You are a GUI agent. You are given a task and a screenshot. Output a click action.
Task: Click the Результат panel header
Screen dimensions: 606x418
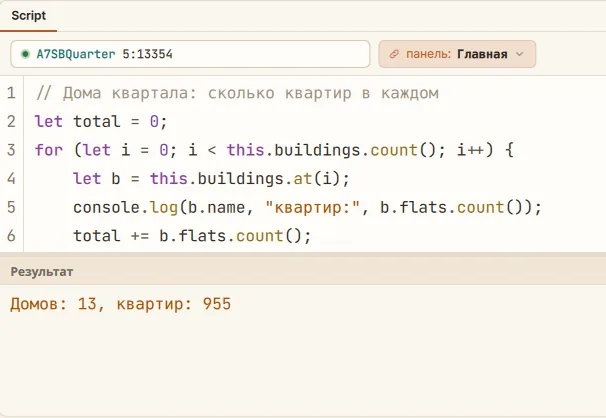click(303, 272)
